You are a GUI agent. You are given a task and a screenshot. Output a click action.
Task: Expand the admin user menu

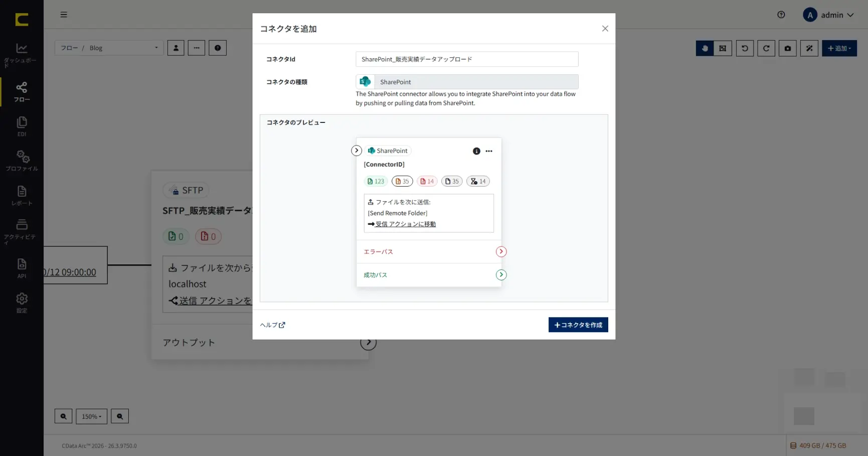828,15
